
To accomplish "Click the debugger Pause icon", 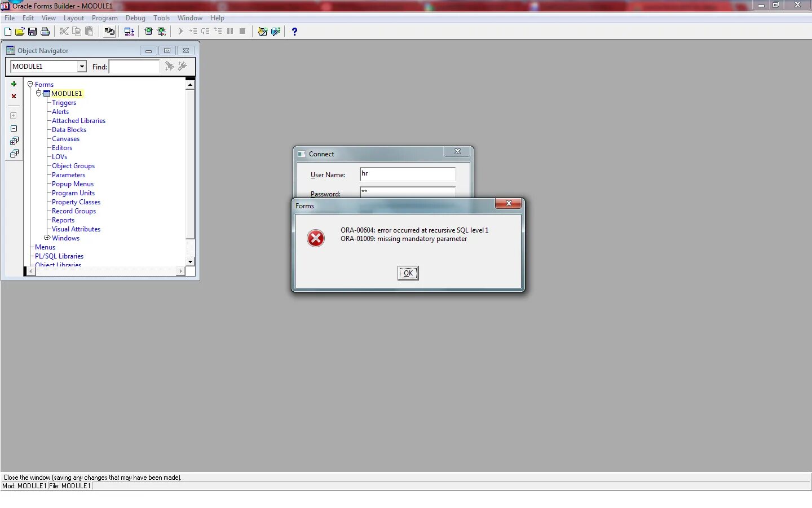I will 230,32.
